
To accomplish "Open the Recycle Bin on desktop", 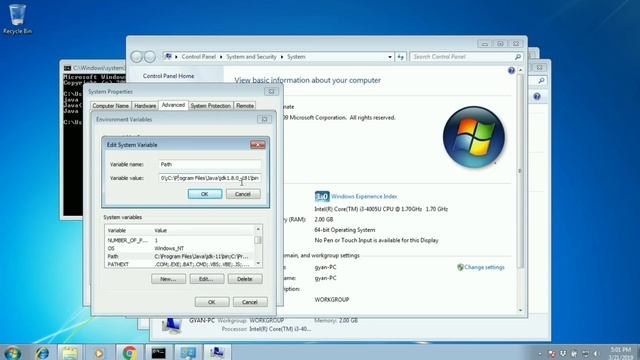I will 17,19.
